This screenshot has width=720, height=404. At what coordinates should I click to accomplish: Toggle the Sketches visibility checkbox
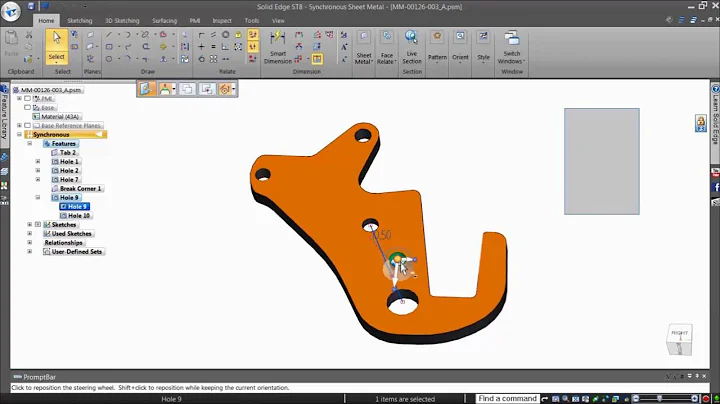click(x=38, y=224)
